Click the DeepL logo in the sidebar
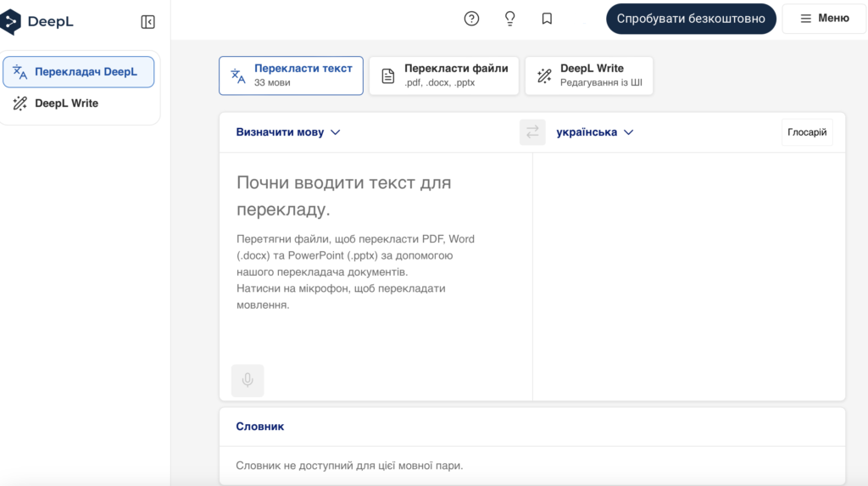Image resolution: width=868 pixels, height=486 pixels. click(36, 22)
